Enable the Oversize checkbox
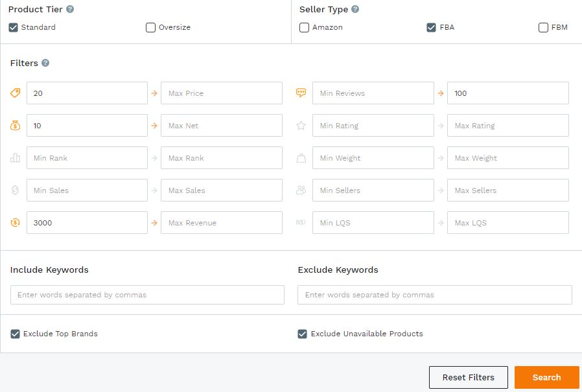582x392 pixels. click(150, 27)
